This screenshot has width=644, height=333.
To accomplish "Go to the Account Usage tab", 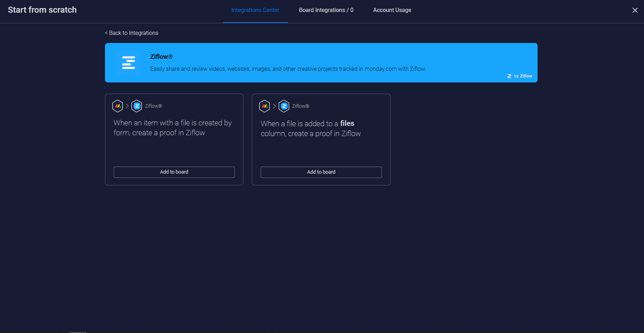I will 392,10.
